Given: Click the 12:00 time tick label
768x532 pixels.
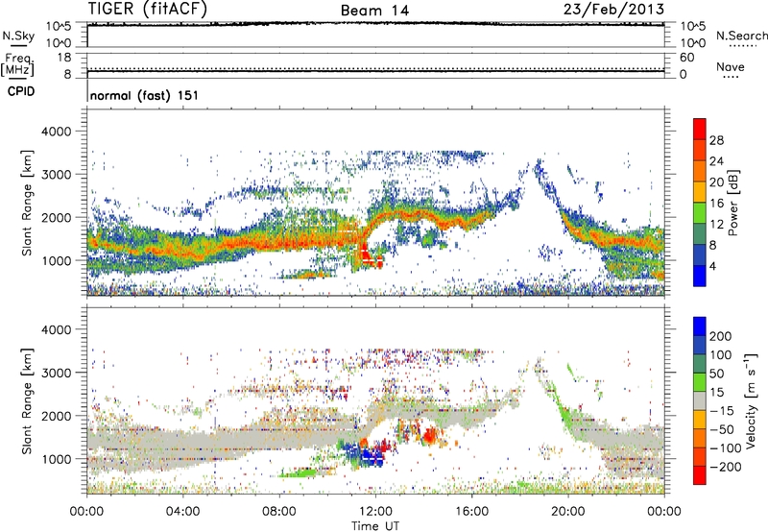Looking at the screenshot, I should point(375,512).
